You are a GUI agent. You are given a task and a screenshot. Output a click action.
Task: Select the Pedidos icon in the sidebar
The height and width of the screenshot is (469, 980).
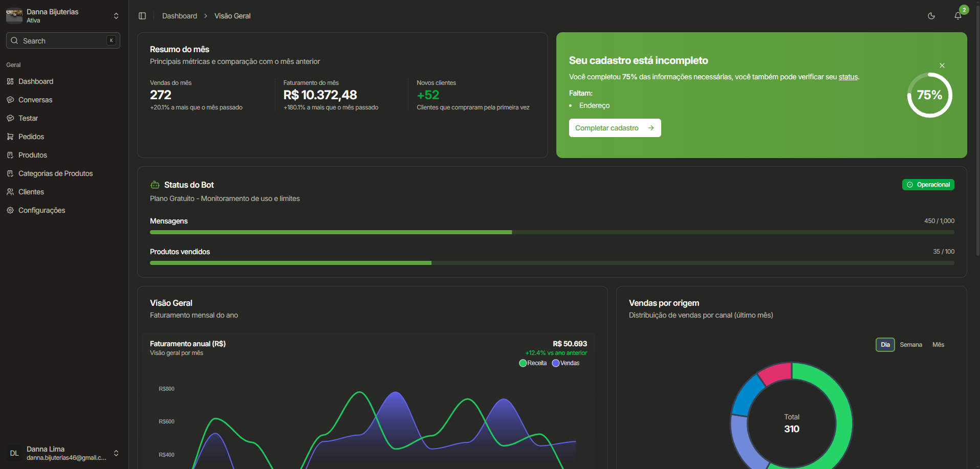pos(10,137)
